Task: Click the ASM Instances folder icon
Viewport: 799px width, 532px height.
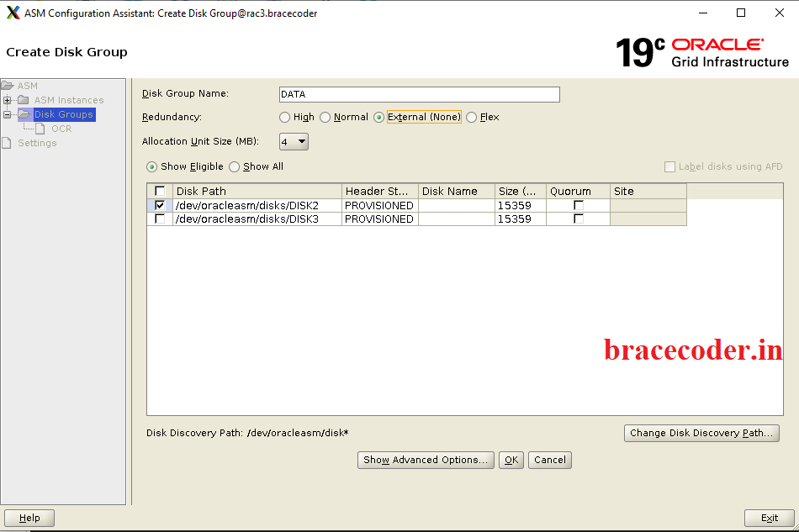Action: (23, 100)
